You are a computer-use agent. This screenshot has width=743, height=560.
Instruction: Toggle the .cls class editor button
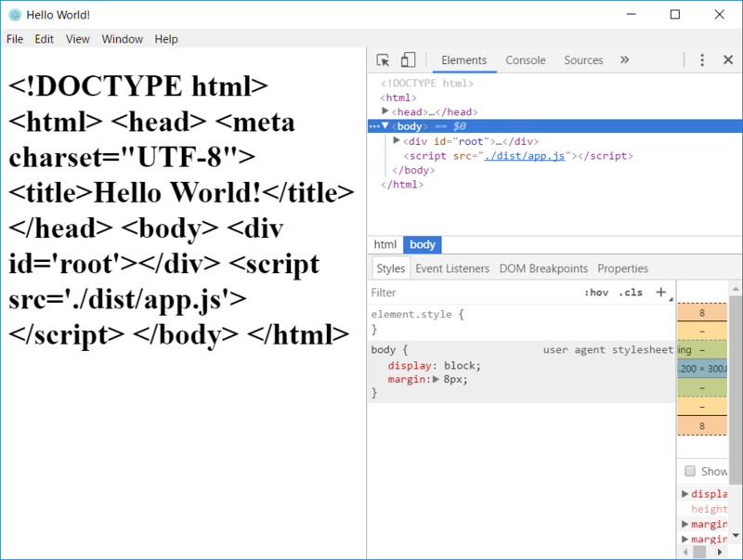point(631,293)
